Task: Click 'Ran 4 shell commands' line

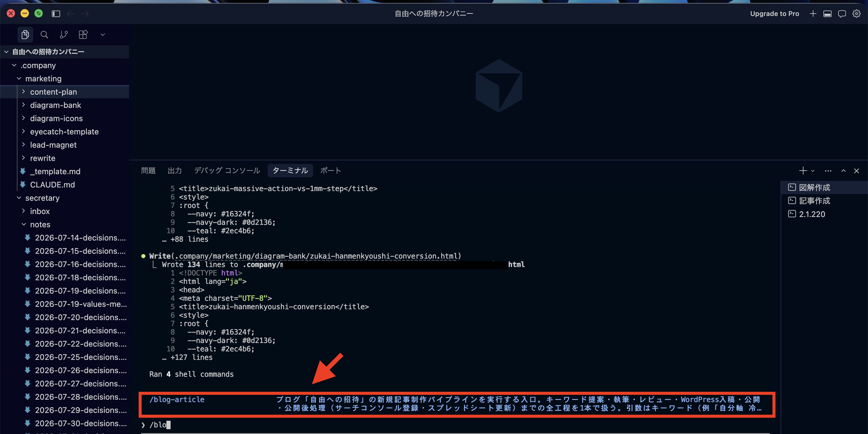Action: (191, 374)
